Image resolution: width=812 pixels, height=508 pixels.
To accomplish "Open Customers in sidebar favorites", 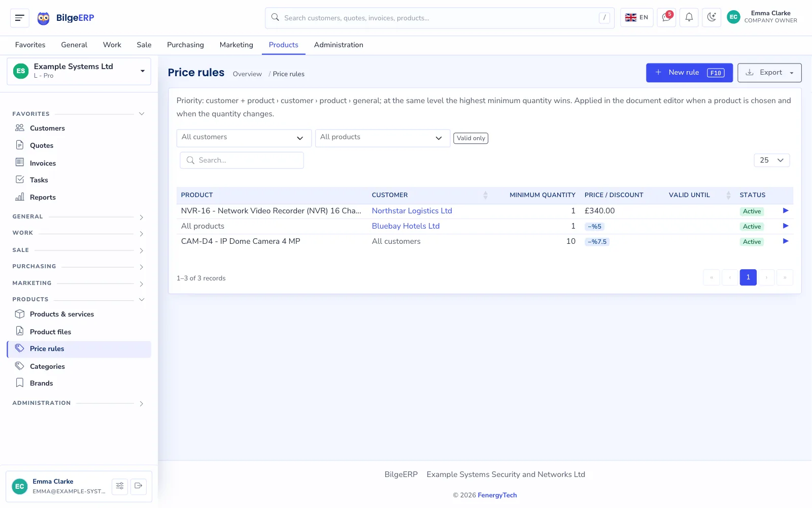I will [x=79, y=128].
